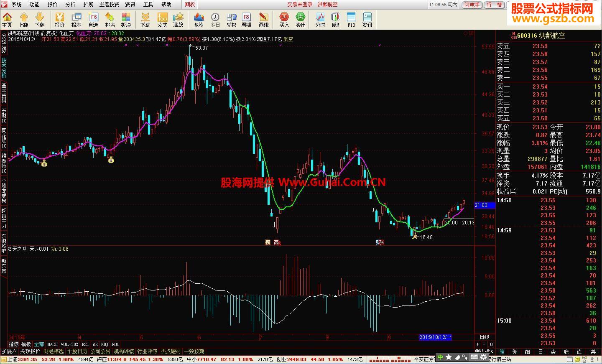This screenshot has width=602, height=364.
Task: Select the 东财10 sidebar tab
Action: coord(4,116)
